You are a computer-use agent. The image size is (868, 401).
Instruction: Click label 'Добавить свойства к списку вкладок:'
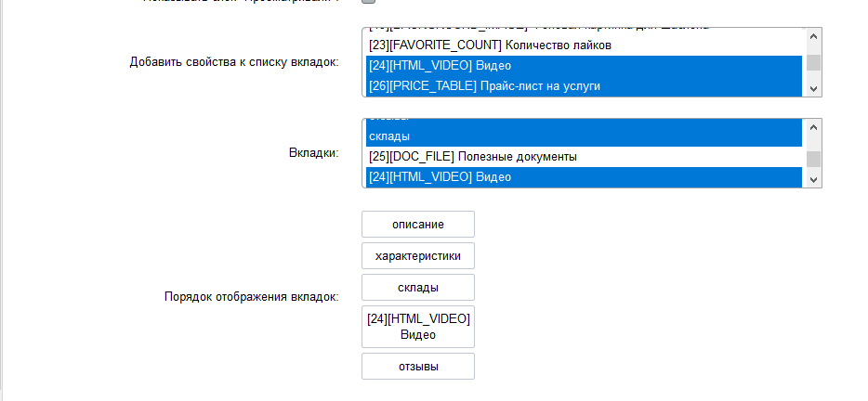tap(234, 62)
